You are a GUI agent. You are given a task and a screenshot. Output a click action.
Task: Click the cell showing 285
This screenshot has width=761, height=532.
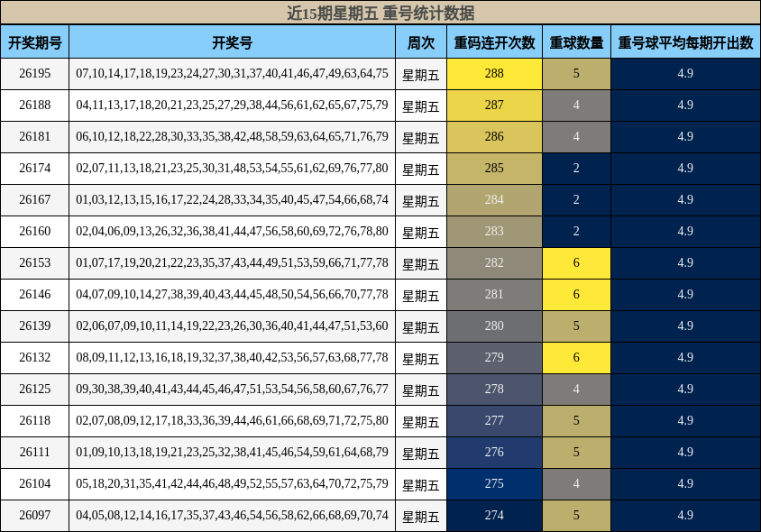[494, 169]
